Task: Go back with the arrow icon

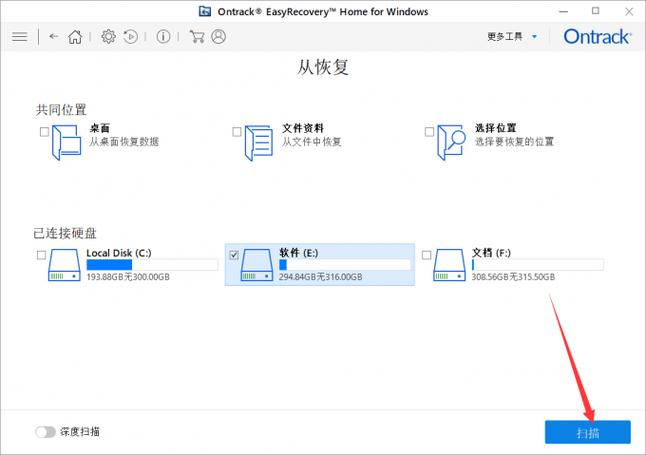Action: (54, 37)
